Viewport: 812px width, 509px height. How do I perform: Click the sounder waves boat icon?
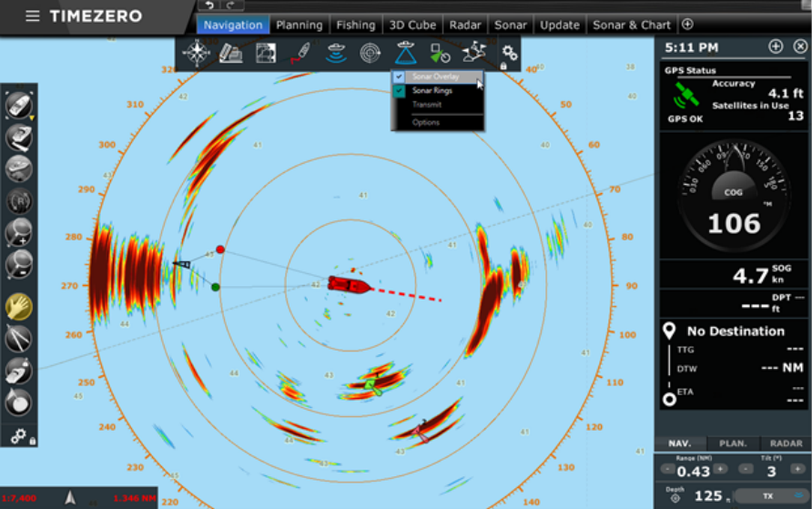pyautogui.click(x=336, y=53)
